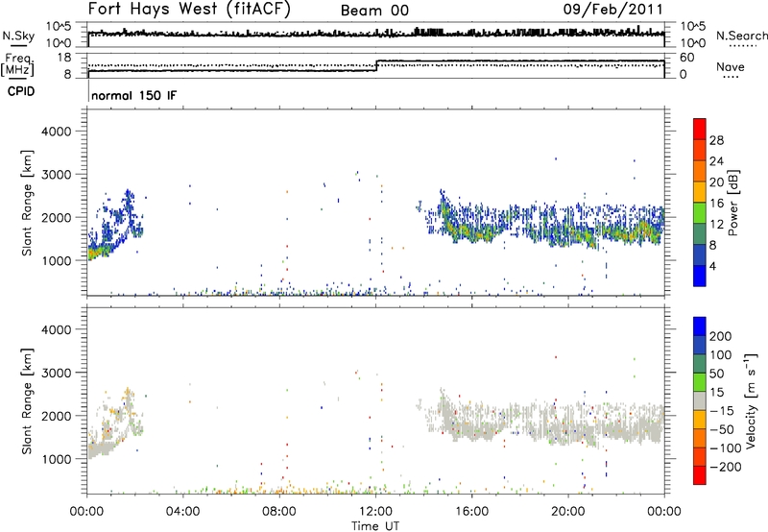The image size is (768, 532).
Task: Click the green 15–50 velocity swatch
Action: [700, 382]
